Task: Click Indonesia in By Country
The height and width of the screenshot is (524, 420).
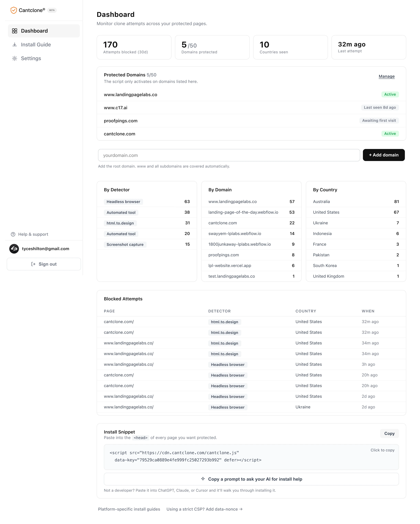Action: tap(322, 234)
